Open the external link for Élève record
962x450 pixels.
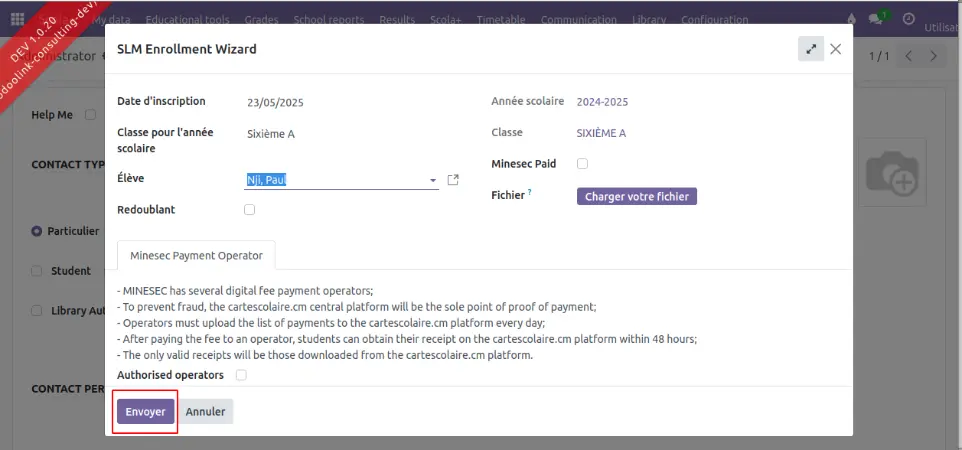pos(453,180)
